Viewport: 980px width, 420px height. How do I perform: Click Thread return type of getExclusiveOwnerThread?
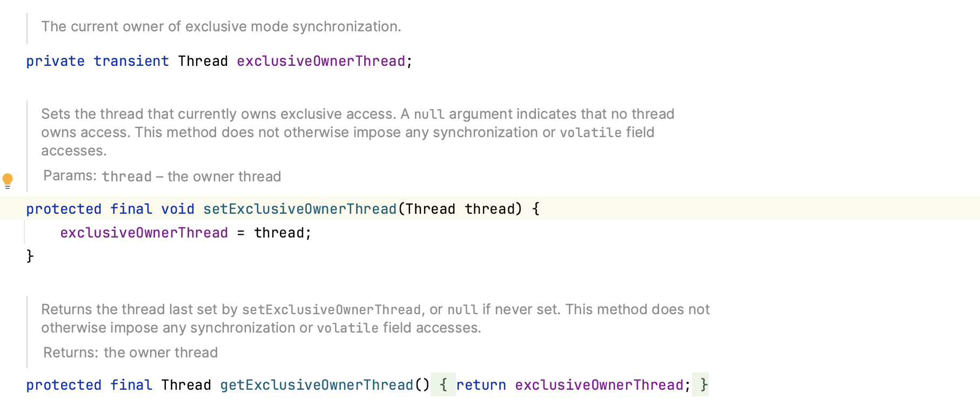(186, 385)
